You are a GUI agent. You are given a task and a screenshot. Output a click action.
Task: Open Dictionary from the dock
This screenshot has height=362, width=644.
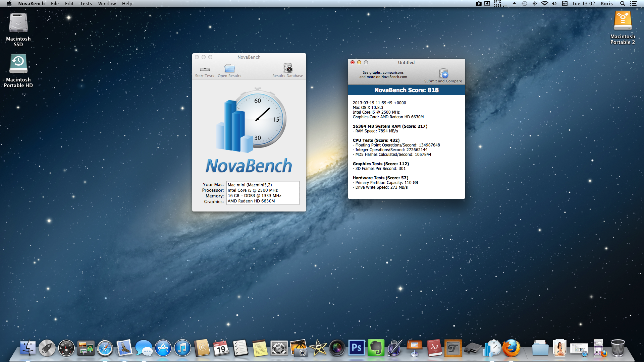(x=434, y=348)
